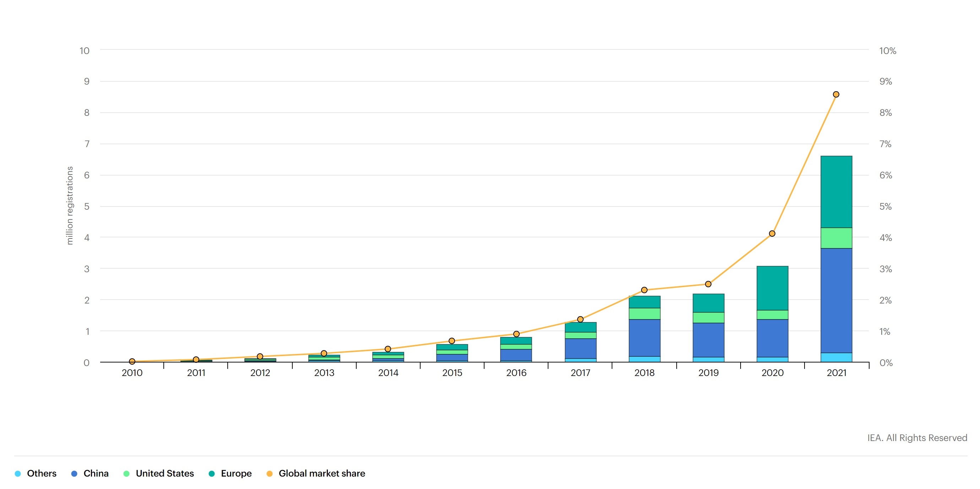Toggle the Others legend series
This screenshot has width=980, height=489.
[41, 473]
